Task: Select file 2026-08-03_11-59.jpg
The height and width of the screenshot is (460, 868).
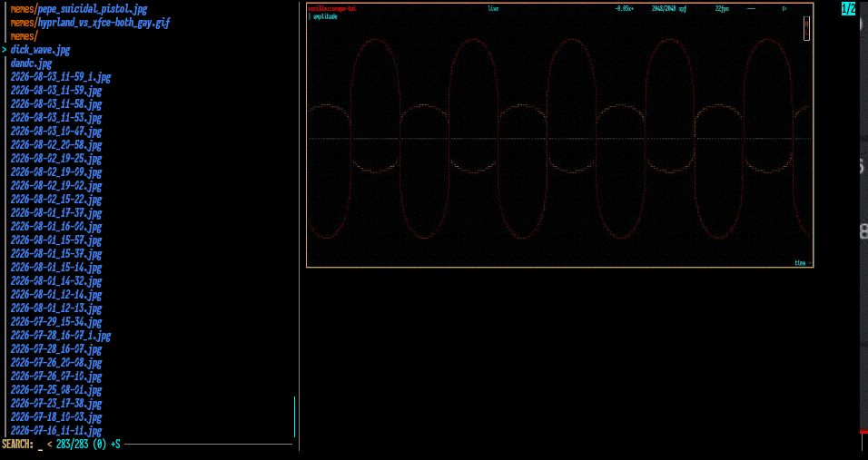Action: (56, 91)
